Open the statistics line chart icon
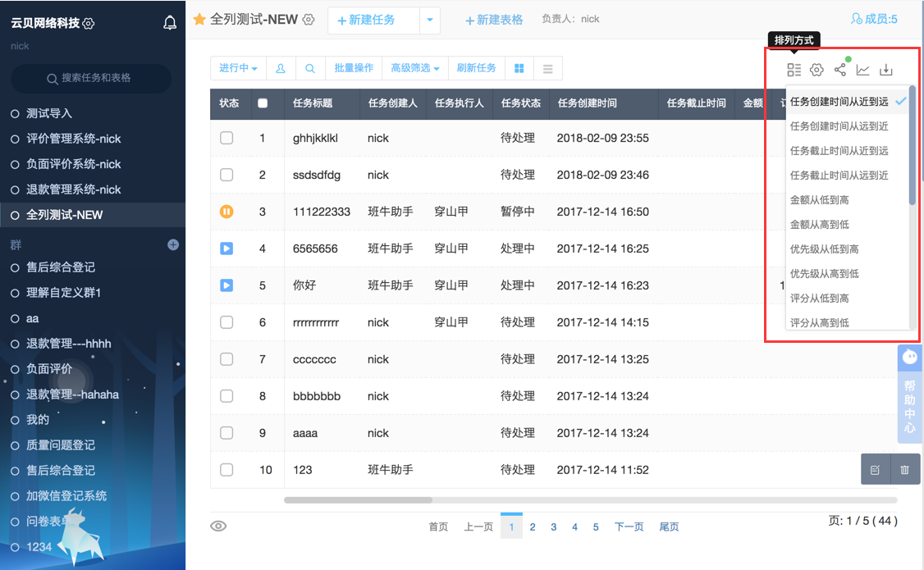This screenshot has width=924, height=570. [862, 70]
